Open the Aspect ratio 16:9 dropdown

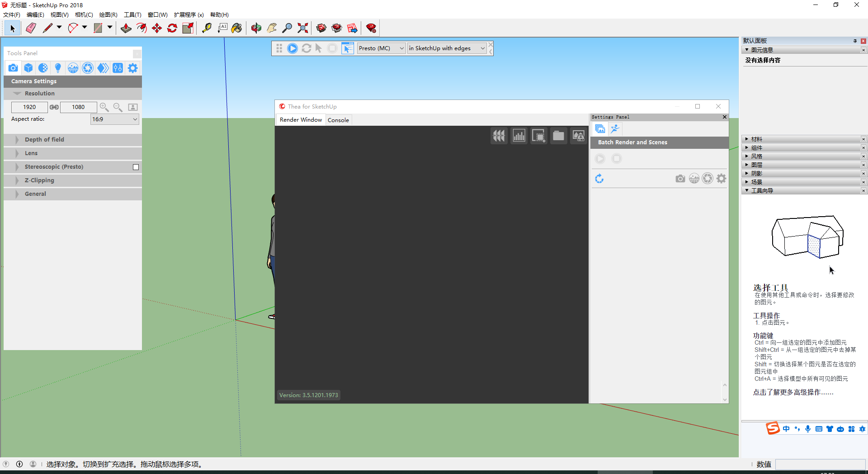[x=114, y=119]
